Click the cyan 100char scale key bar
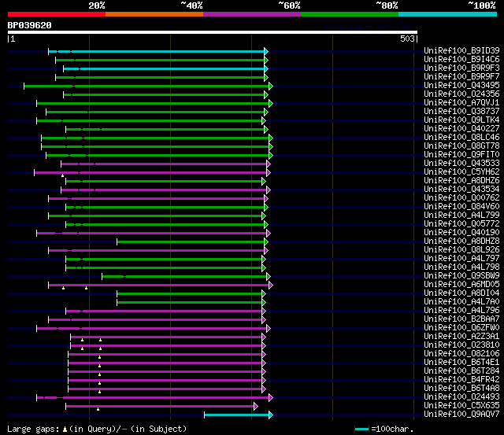The image size is (504, 435). (361, 429)
